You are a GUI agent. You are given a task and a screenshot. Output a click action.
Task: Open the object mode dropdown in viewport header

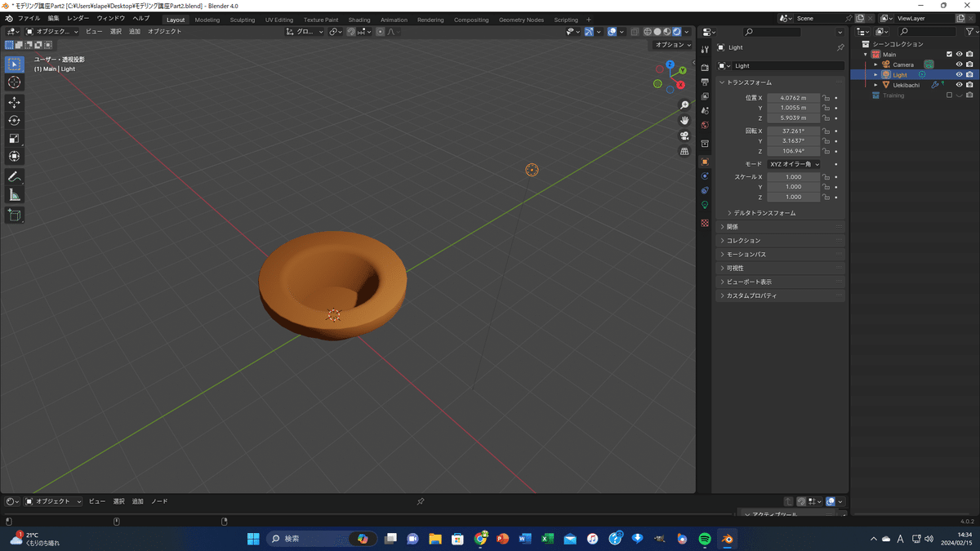click(52, 32)
